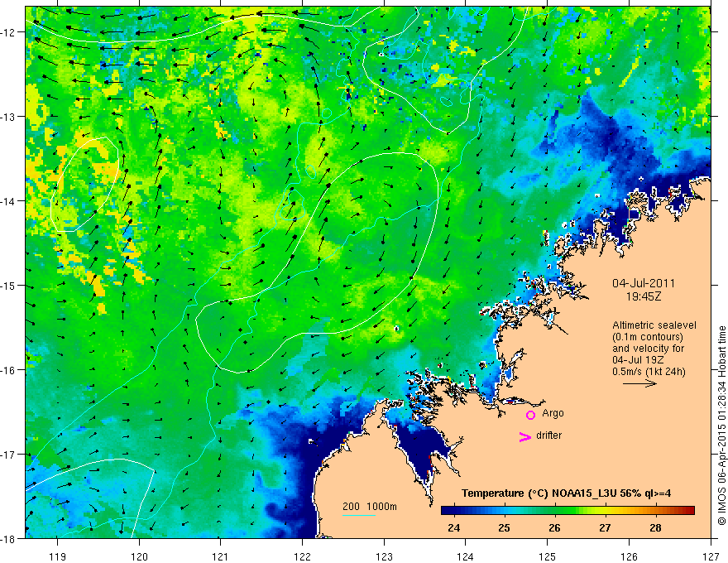Image resolution: width=728 pixels, height=563 pixels.
Task: Click the 0.5m/s velocity scale arrow
Action: 639,383
